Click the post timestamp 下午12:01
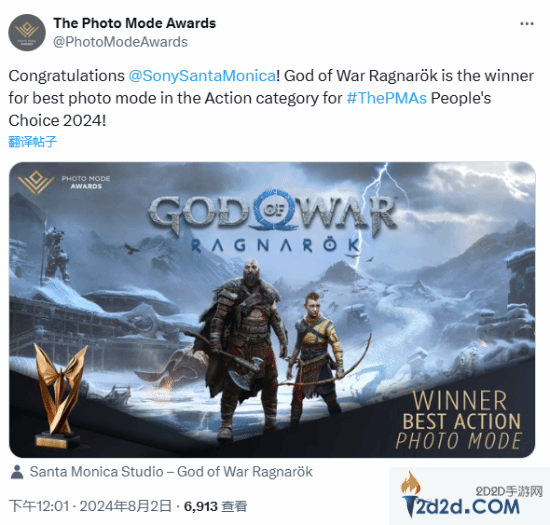Screen dimensions: 550x525 click(x=39, y=506)
